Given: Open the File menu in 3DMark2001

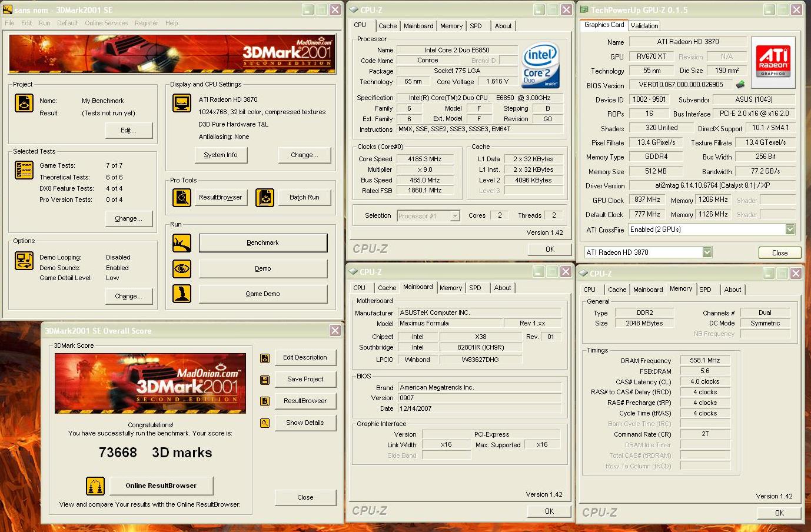Looking at the screenshot, I should tap(9, 23).
